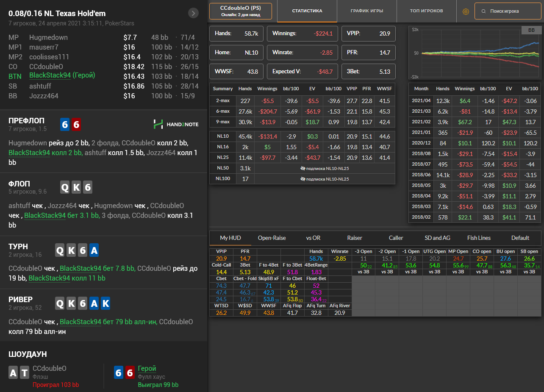Viewport: 544px width, 392px height.
Task: Click the Summary column header
Action: pyautogui.click(x=223, y=89)
